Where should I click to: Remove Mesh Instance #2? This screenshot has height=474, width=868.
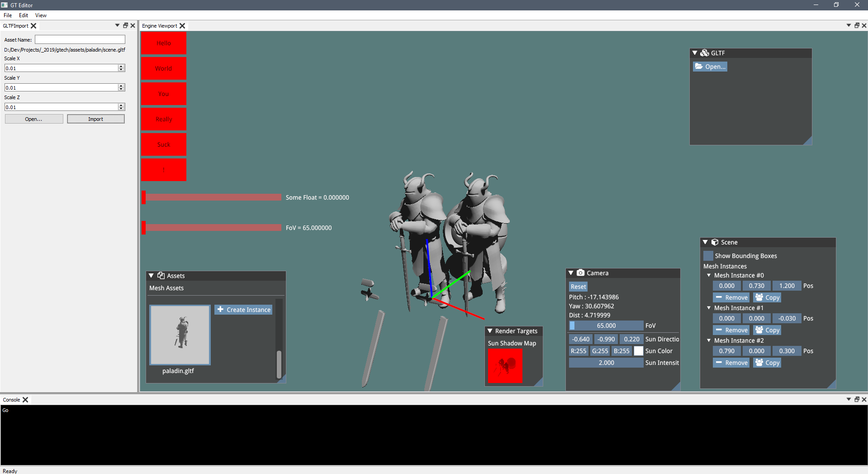click(731, 363)
